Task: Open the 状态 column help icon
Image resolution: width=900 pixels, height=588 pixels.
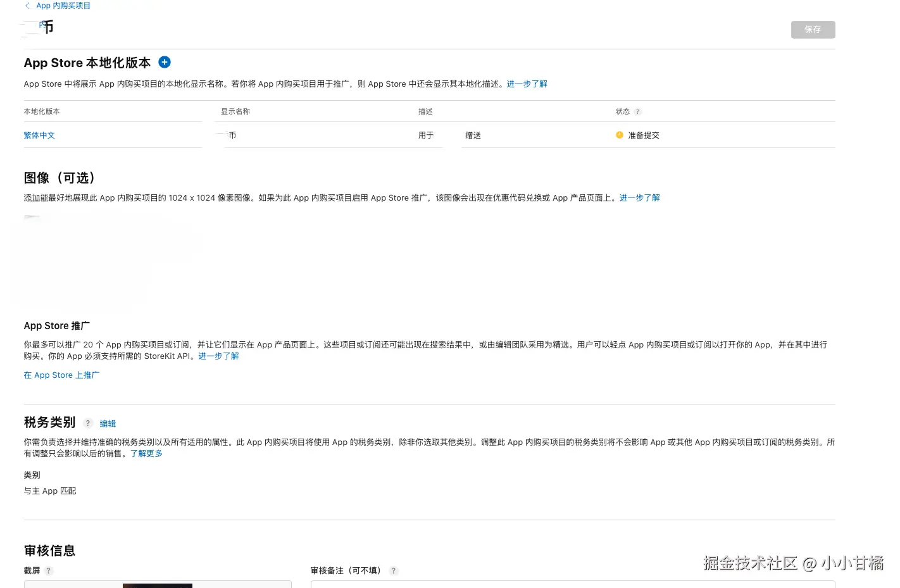Action: (x=637, y=111)
